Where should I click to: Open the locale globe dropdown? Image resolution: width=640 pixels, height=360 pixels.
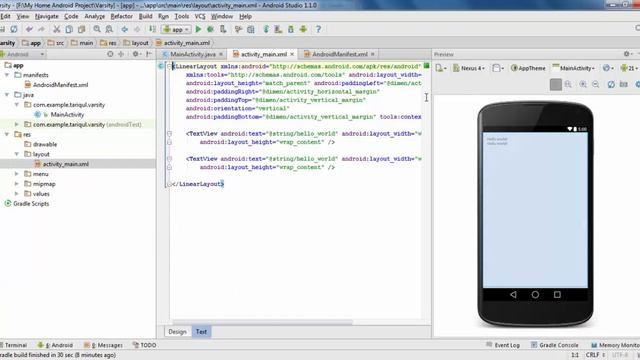(608, 68)
